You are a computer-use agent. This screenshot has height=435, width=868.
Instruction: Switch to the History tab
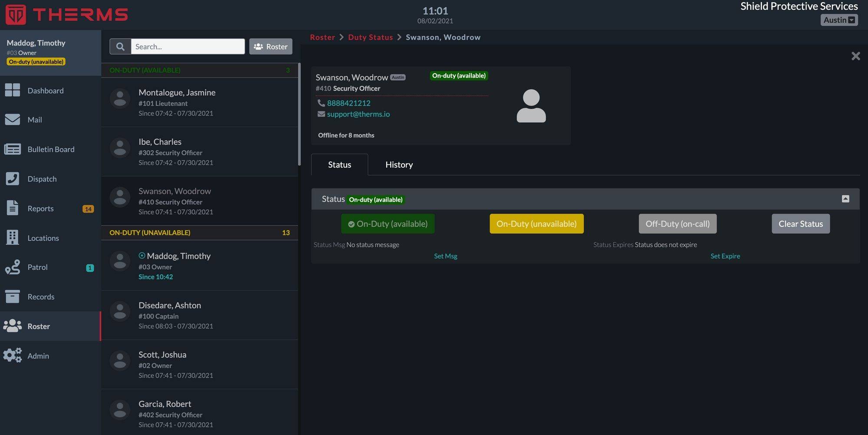(x=398, y=164)
